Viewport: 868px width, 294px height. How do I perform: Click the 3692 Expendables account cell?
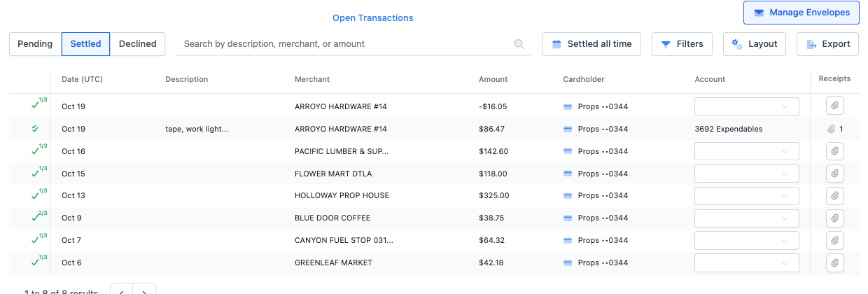[x=729, y=129]
